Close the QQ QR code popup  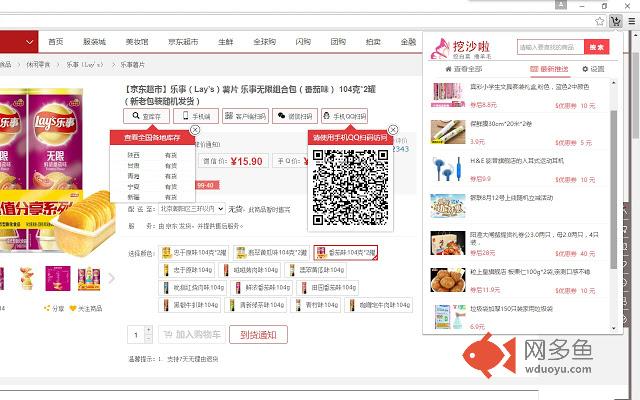[393, 130]
